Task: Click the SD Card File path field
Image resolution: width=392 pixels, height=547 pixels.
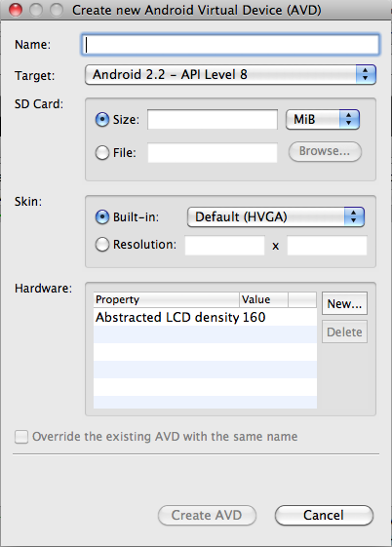Action: (213, 152)
